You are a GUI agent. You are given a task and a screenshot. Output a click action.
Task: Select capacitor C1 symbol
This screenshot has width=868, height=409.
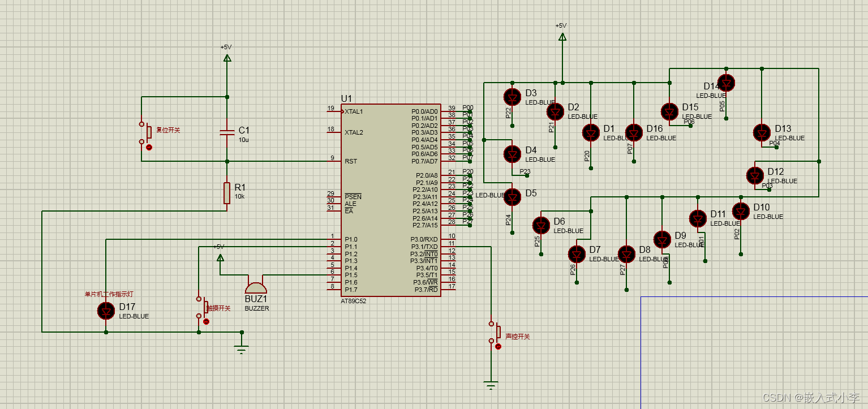(227, 133)
